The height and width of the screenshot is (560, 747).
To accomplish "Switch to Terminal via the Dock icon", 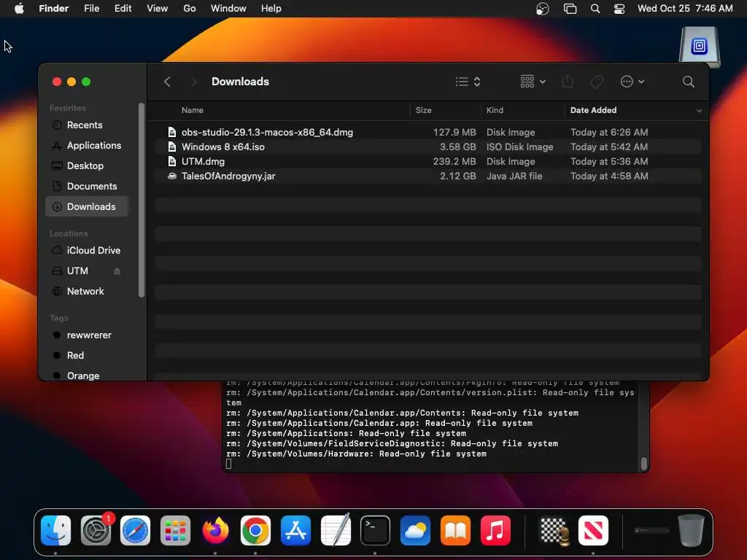I will pyautogui.click(x=375, y=530).
